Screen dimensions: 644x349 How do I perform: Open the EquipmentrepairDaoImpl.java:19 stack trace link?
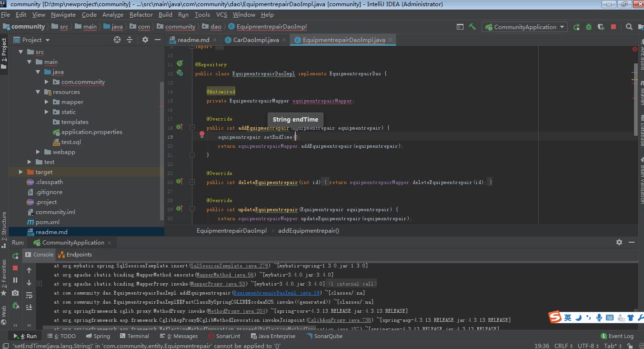[x=277, y=293]
